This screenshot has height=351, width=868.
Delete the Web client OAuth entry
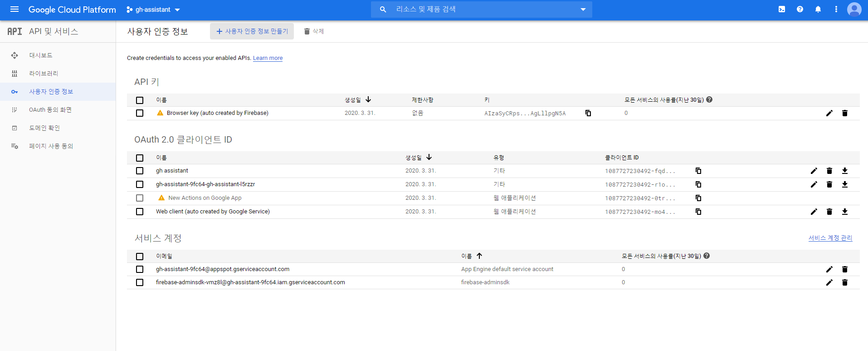829,212
